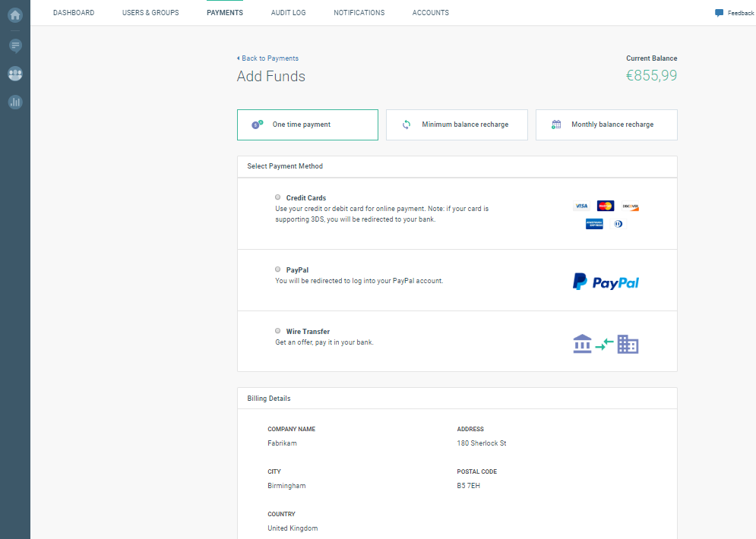Click the Fabrikam company name value
This screenshot has height=539, width=756.
[x=282, y=443]
